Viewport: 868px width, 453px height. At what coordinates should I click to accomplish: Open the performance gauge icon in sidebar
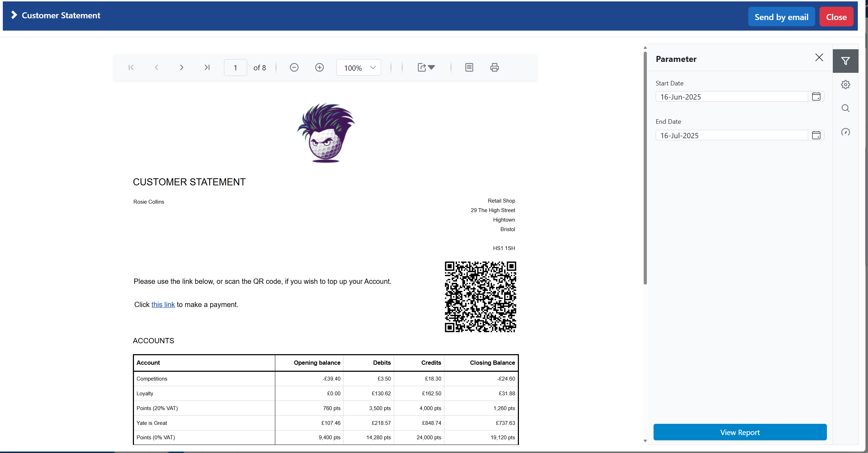846,132
